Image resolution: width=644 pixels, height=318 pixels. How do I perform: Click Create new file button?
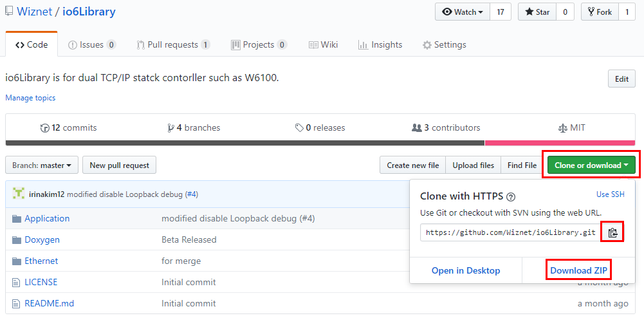point(413,165)
